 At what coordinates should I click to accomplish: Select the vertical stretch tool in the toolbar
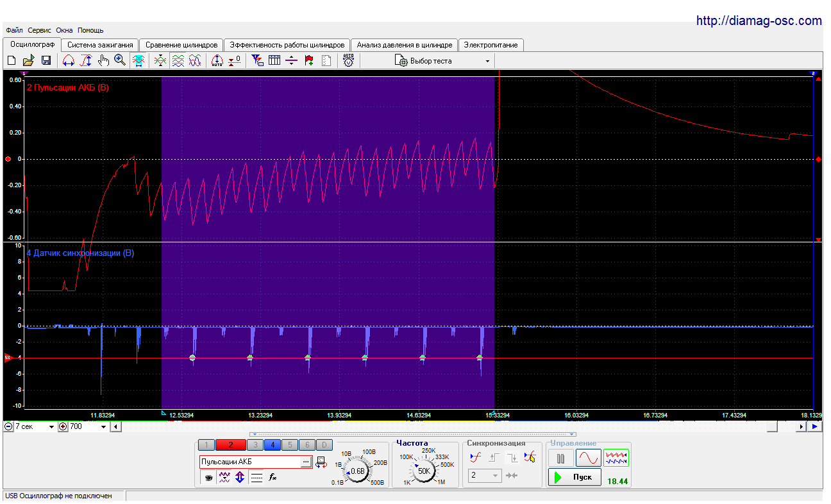(86, 60)
